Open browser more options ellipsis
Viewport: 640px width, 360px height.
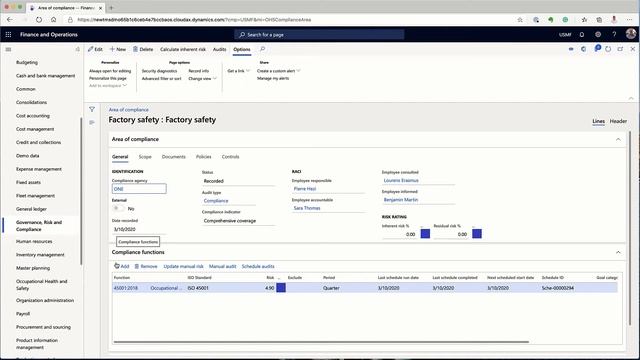[630, 20]
